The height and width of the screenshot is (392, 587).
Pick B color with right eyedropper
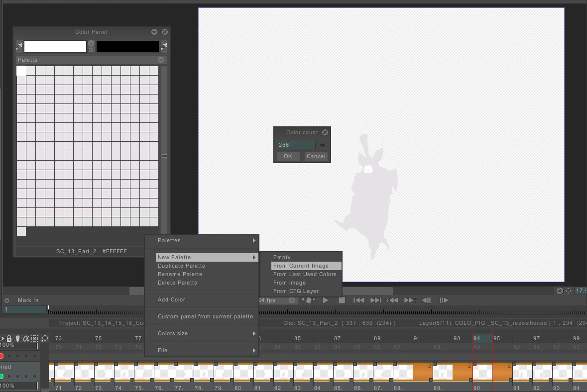[164, 46]
